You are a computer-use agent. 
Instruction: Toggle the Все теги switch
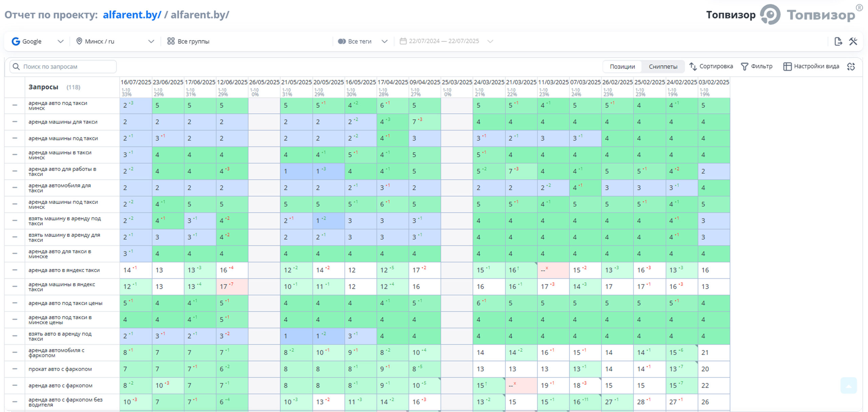tap(341, 41)
